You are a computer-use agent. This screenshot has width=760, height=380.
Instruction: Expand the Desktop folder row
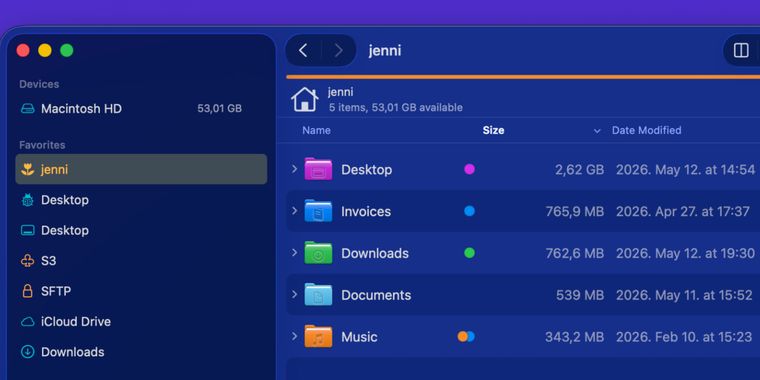[x=294, y=169]
